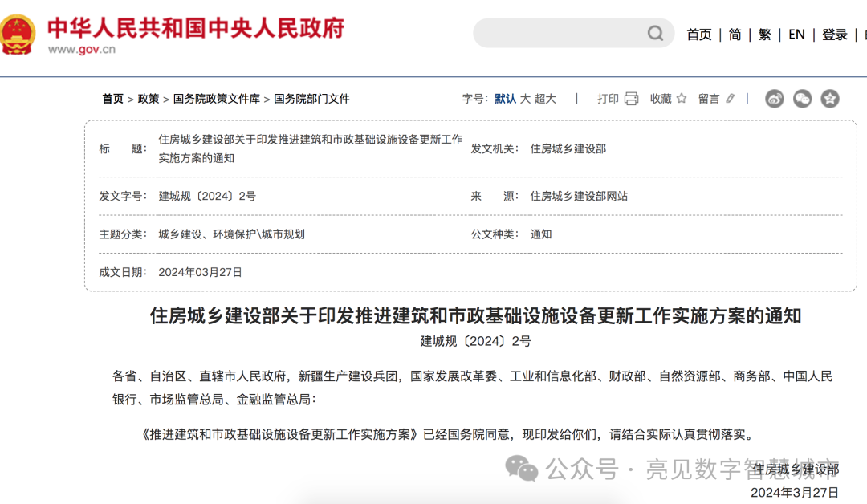Click the rightmost circular share icon

[830, 98]
